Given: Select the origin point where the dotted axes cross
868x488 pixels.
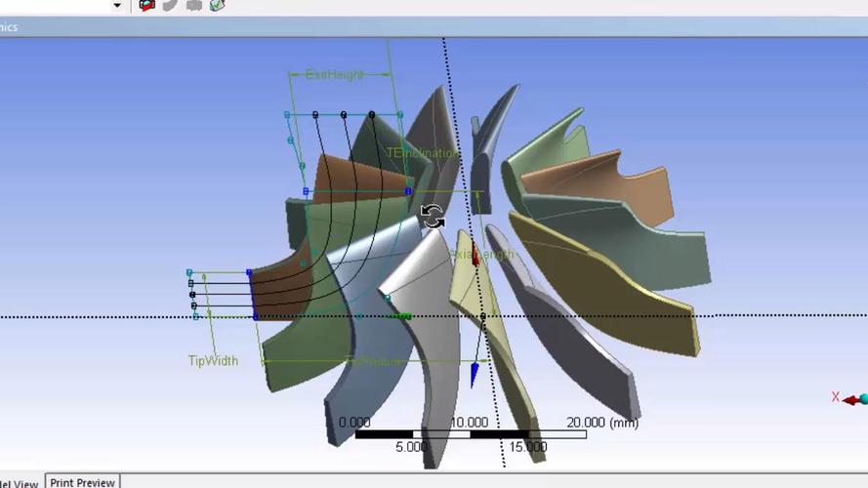Looking at the screenshot, I should pyautogui.click(x=482, y=316).
